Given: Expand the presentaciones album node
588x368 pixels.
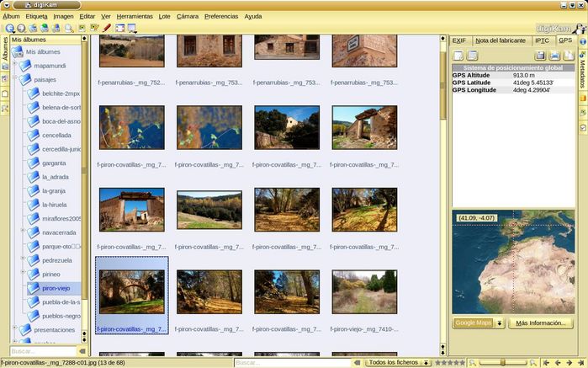Looking at the screenshot, I should (x=15, y=328).
